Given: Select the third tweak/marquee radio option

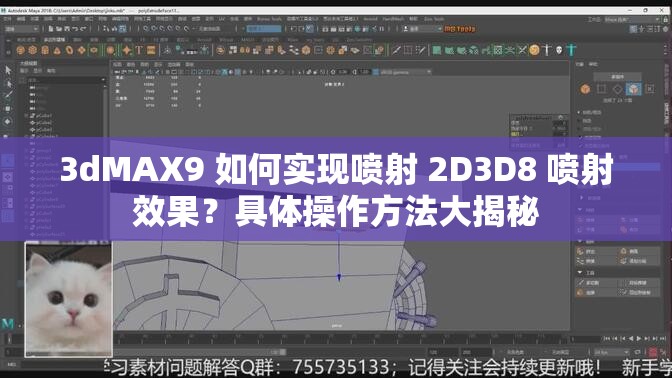Looking at the screenshot, I should [x=579, y=129].
